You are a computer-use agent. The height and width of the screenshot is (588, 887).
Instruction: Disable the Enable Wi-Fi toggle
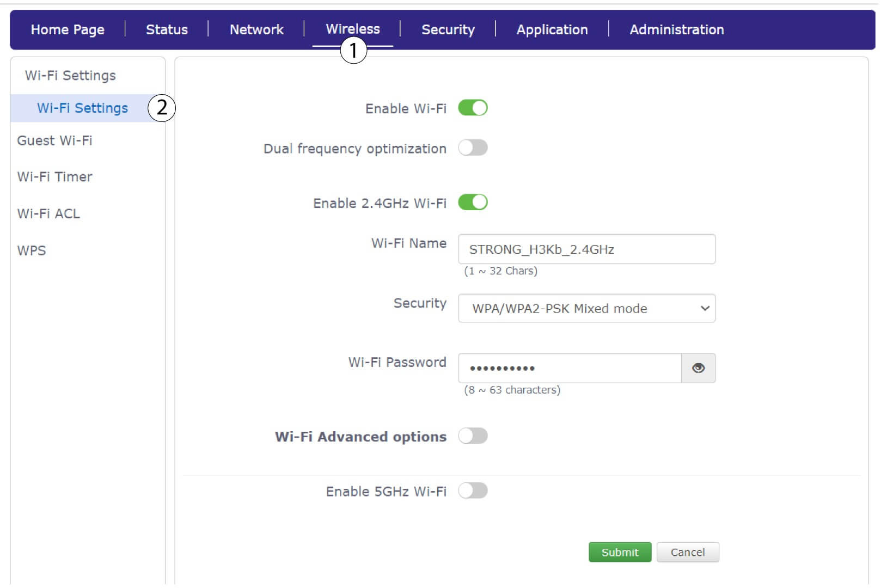[x=472, y=108]
